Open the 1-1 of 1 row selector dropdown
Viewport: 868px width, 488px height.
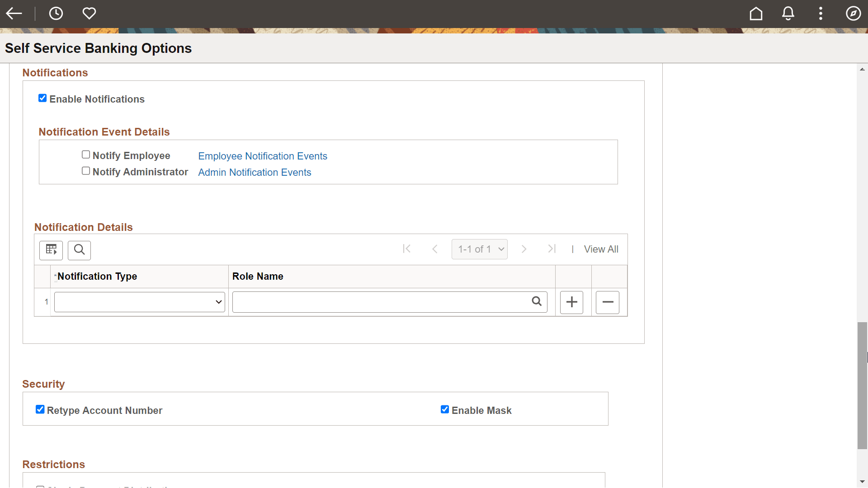480,249
